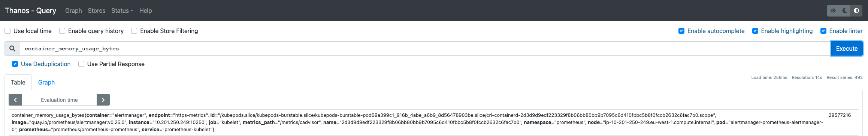Enable Use local time checkbox
The width and height of the screenshot is (868, 136).
click(x=7, y=31)
